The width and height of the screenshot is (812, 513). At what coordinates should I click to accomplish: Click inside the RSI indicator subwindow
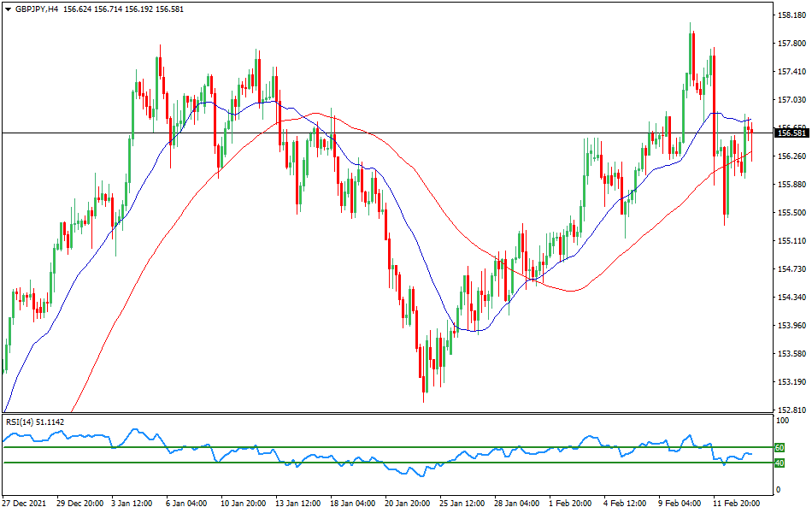tap(385, 453)
